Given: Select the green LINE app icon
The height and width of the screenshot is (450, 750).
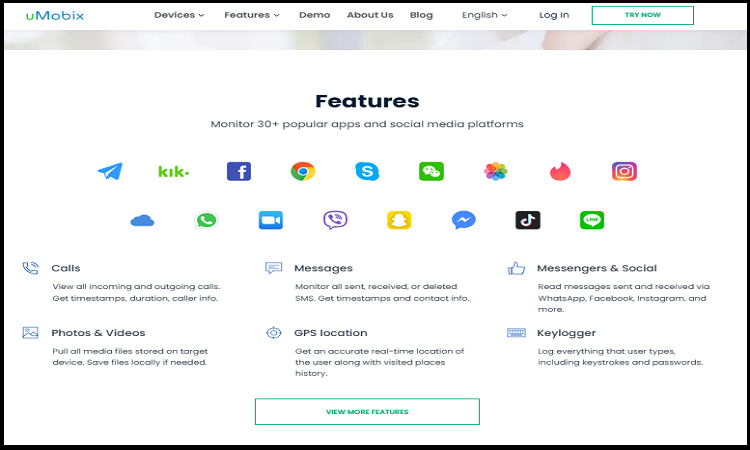Looking at the screenshot, I should [592, 220].
